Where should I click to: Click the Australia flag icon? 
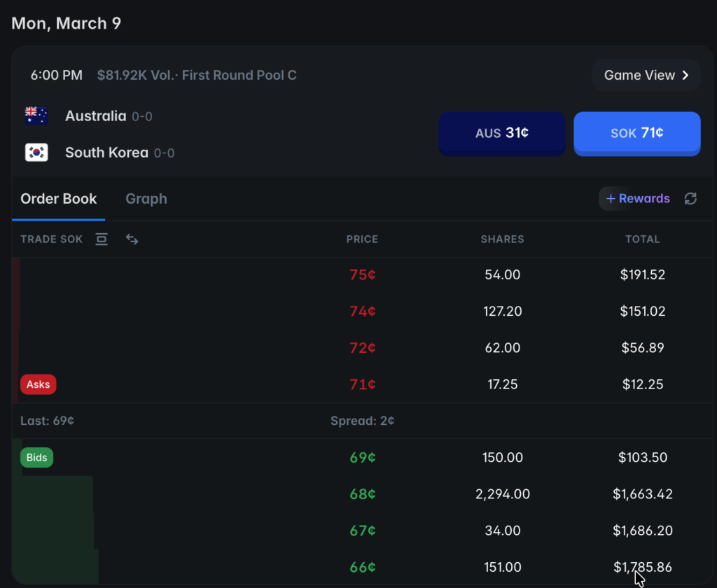coord(36,116)
